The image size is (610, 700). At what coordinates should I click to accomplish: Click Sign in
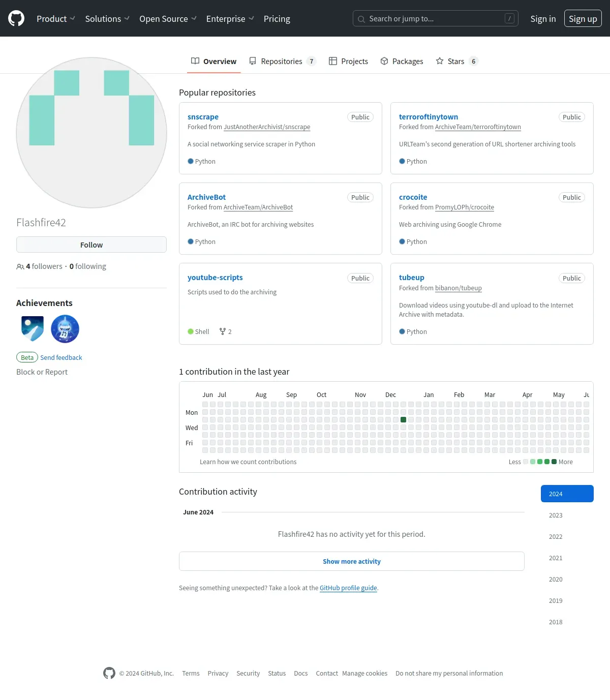543,19
